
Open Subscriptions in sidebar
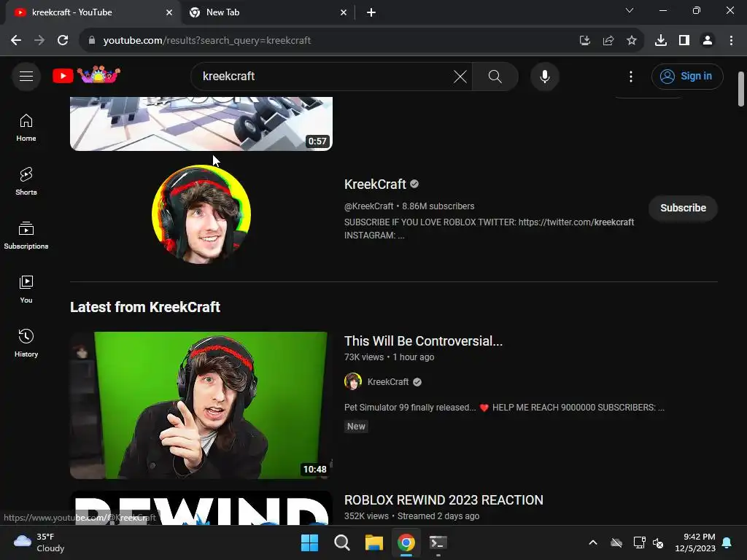(26, 236)
